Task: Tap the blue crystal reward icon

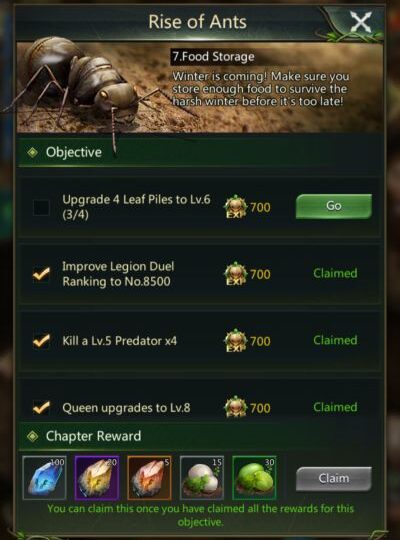Action: [44, 478]
